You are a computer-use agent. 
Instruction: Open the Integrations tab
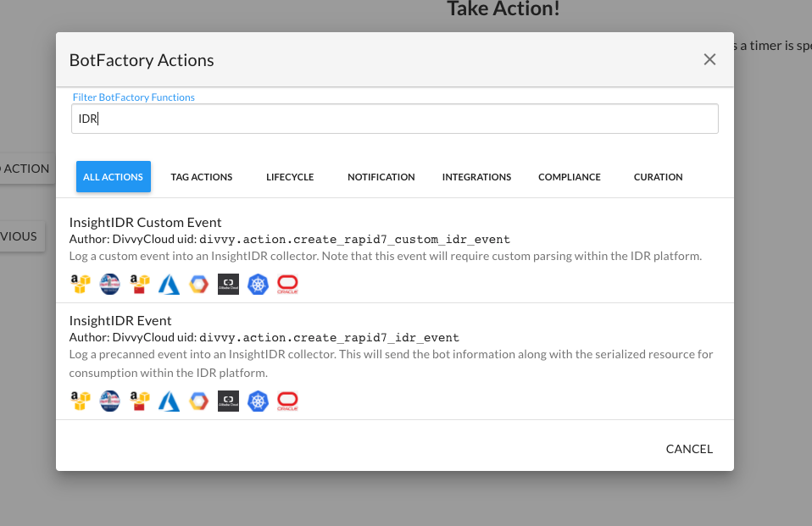click(x=476, y=177)
